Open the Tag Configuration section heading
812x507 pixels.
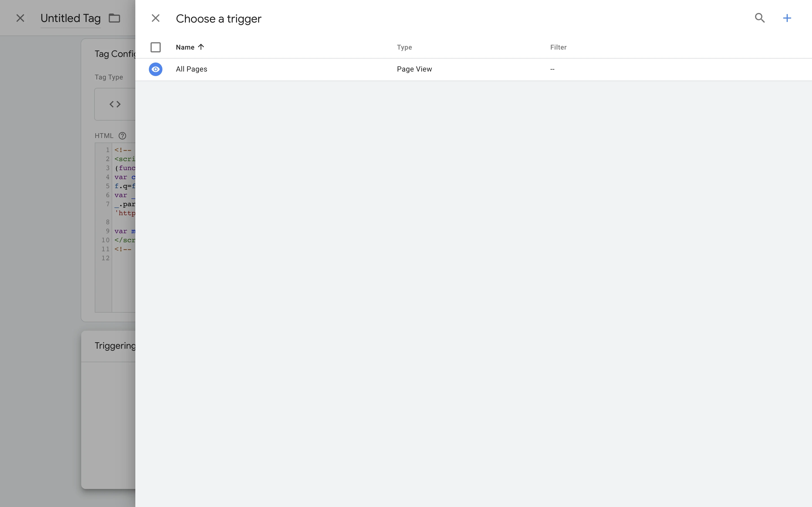coord(114,54)
